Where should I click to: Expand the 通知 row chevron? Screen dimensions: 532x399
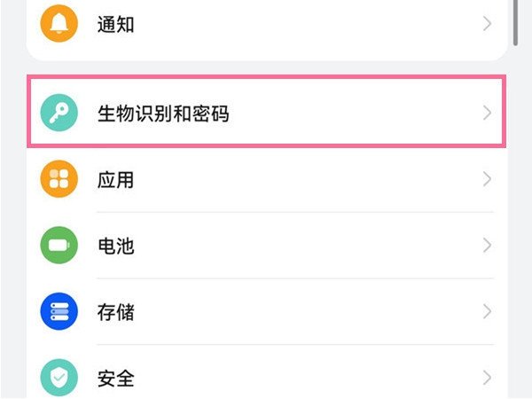[487, 24]
